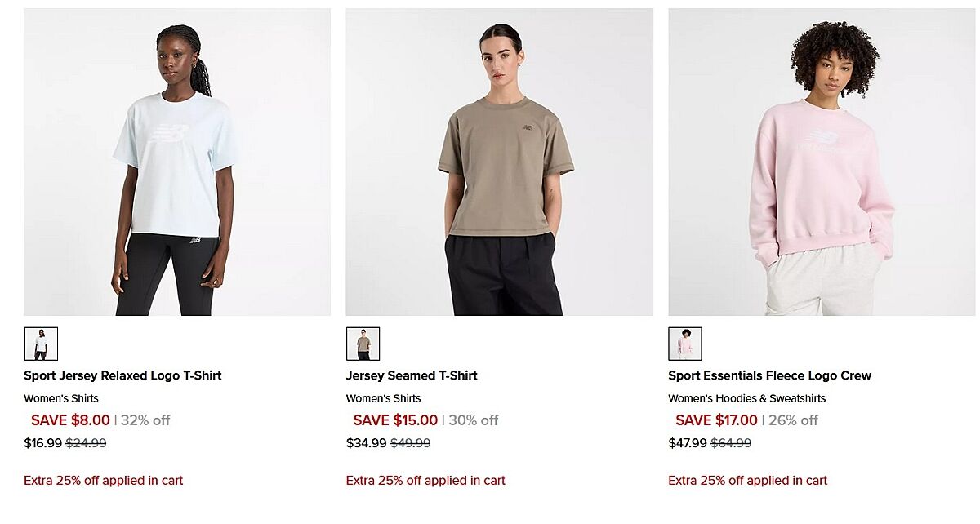Click the $16.99 sale price
Viewport: 980px width, 524px height.
[42, 443]
